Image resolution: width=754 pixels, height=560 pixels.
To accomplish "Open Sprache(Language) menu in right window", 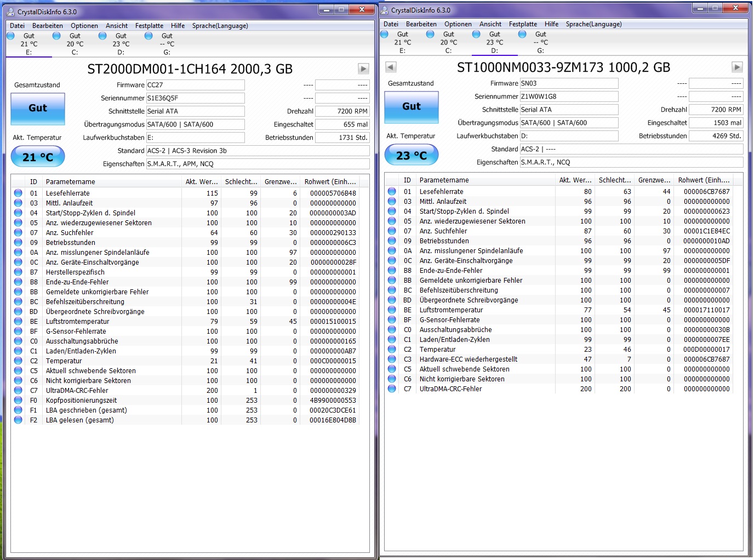I will point(593,24).
